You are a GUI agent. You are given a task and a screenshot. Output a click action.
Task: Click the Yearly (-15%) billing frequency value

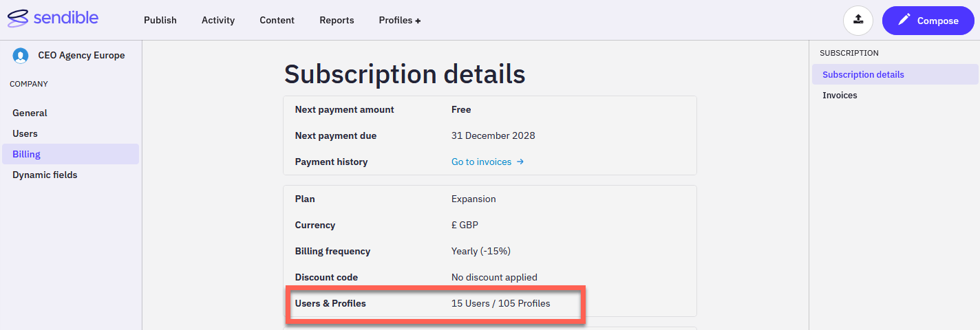pyautogui.click(x=481, y=251)
